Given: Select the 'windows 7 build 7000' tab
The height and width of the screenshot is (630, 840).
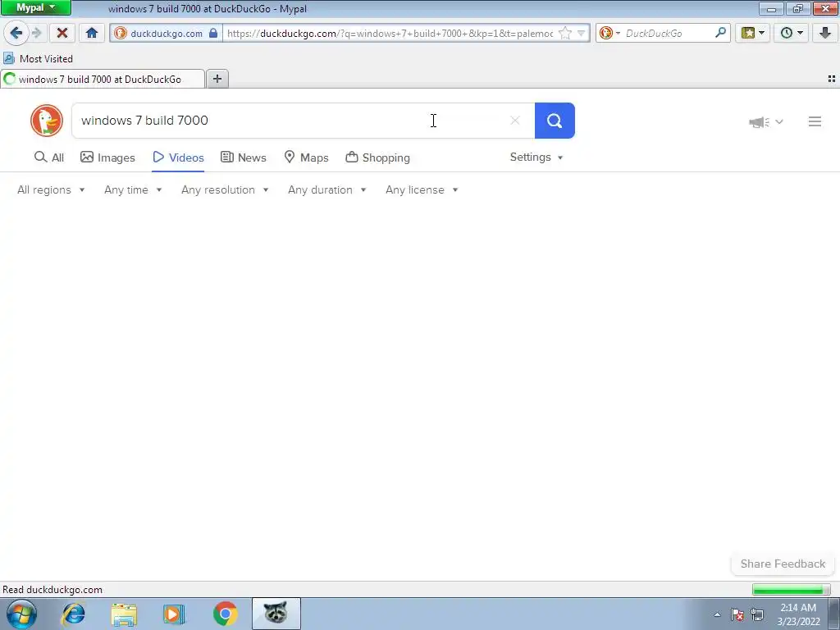Looking at the screenshot, I should [103, 80].
